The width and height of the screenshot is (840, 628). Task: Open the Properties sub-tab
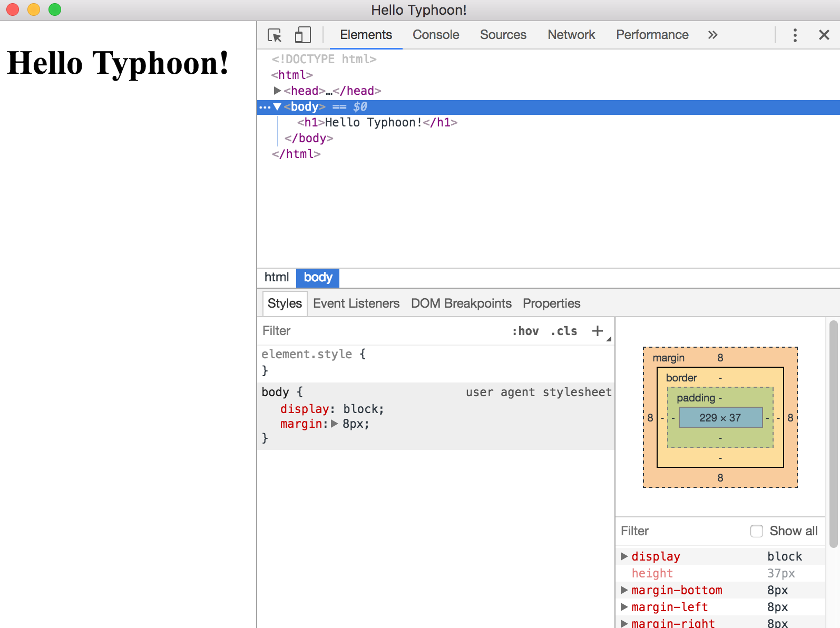pyautogui.click(x=551, y=303)
